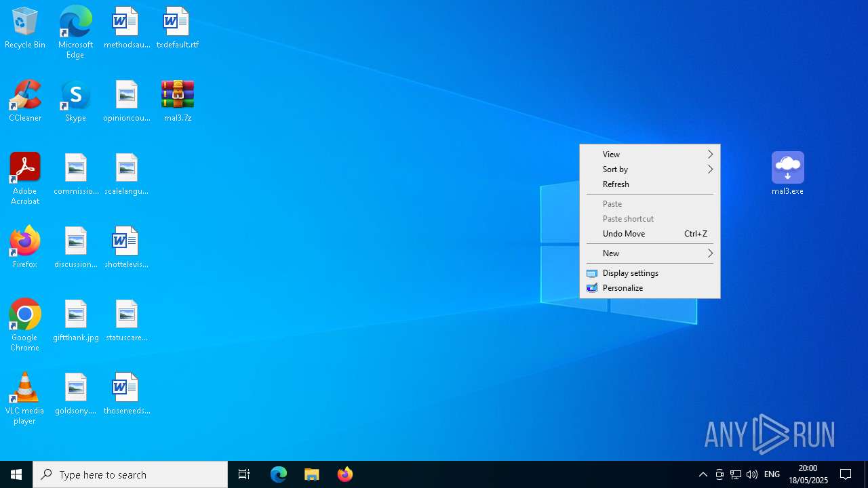Open the clock showing 20:00 18/05/2025
Screen dimensions: 868x488
point(808,474)
